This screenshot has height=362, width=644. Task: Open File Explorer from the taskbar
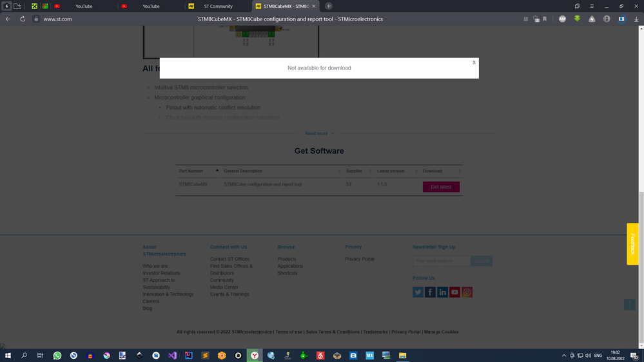point(402,356)
